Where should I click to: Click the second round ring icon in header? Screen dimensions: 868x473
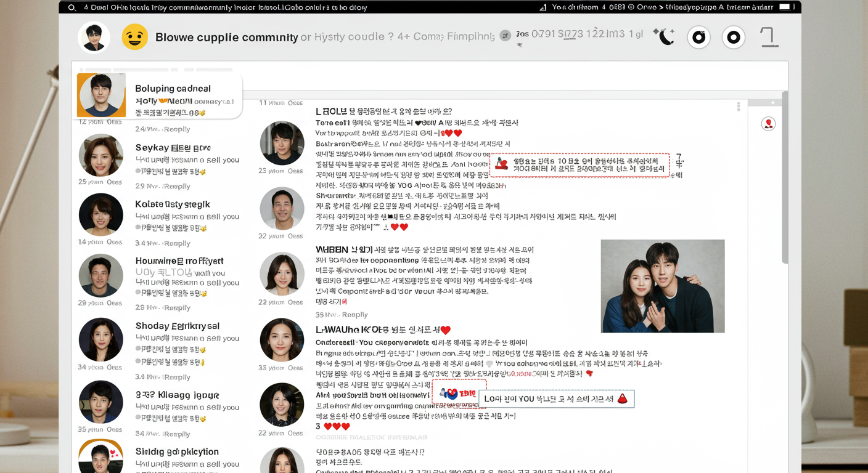pyautogui.click(x=733, y=38)
